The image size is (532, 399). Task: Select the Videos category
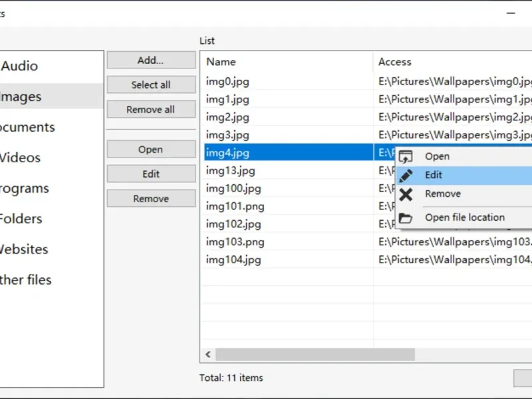(x=52, y=158)
